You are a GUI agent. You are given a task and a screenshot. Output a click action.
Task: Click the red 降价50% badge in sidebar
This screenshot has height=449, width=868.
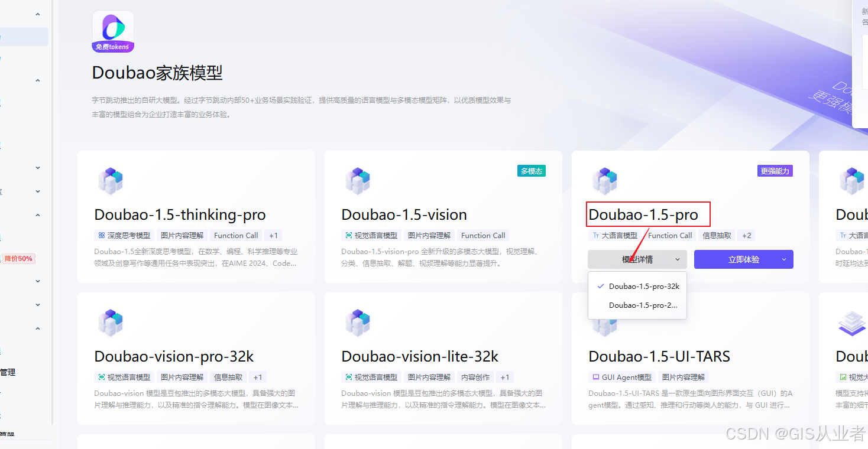(x=19, y=258)
